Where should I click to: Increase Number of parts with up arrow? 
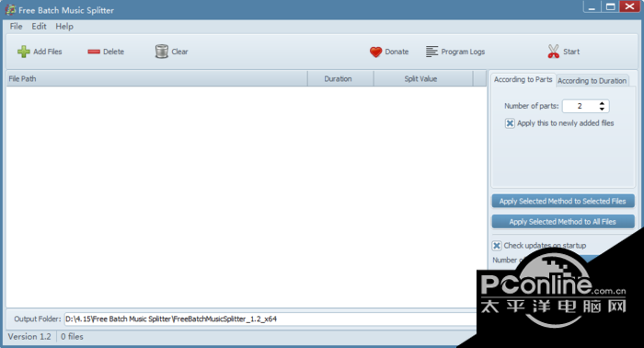pyautogui.click(x=602, y=103)
